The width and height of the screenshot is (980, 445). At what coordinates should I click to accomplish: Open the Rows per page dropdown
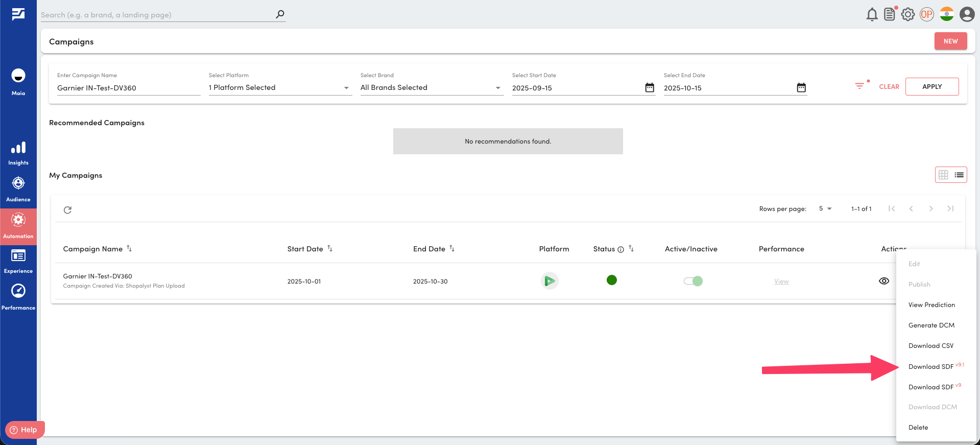[825, 208]
